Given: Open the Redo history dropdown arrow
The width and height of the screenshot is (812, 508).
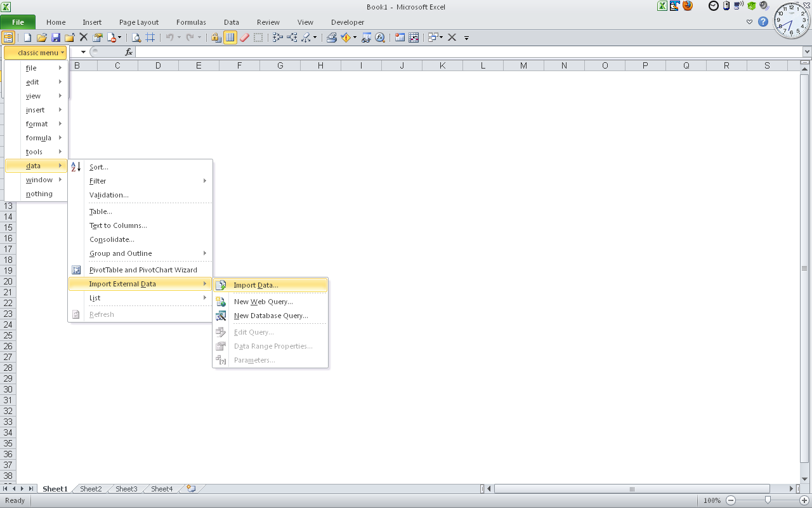Looking at the screenshot, I should point(200,37).
